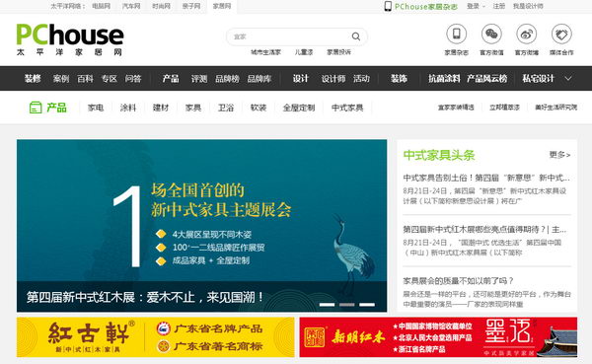Go to 时尚网 in the top bar
The width and height of the screenshot is (592, 364).
click(161, 6)
